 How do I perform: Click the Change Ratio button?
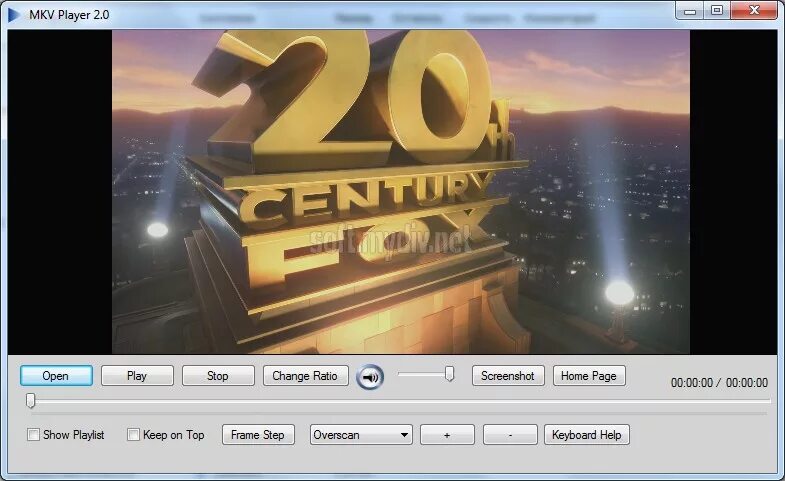click(x=305, y=375)
